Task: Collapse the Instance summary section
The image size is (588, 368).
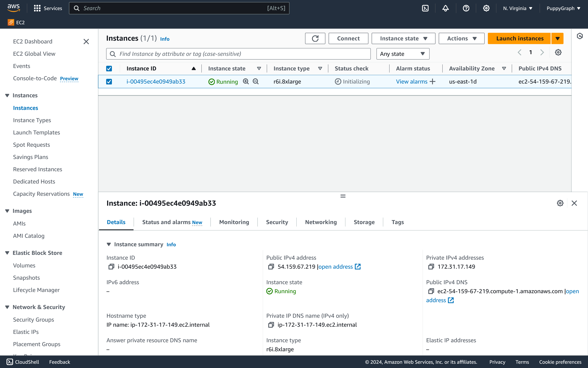Action: (109, 244)
